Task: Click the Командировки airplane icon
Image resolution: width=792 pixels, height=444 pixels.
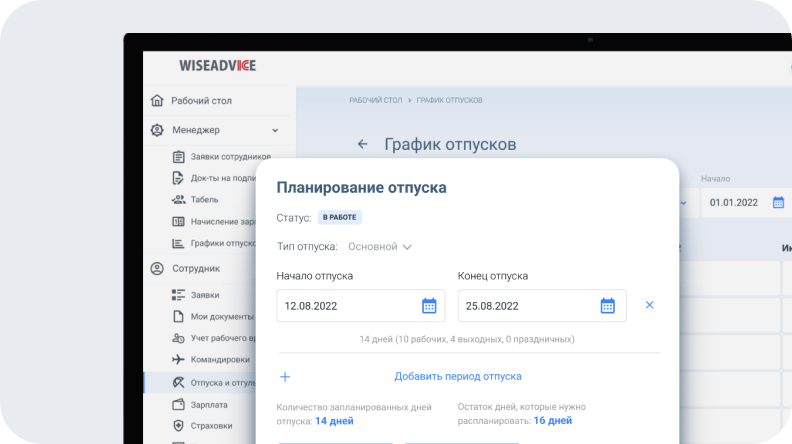Action: pos(178,360)
